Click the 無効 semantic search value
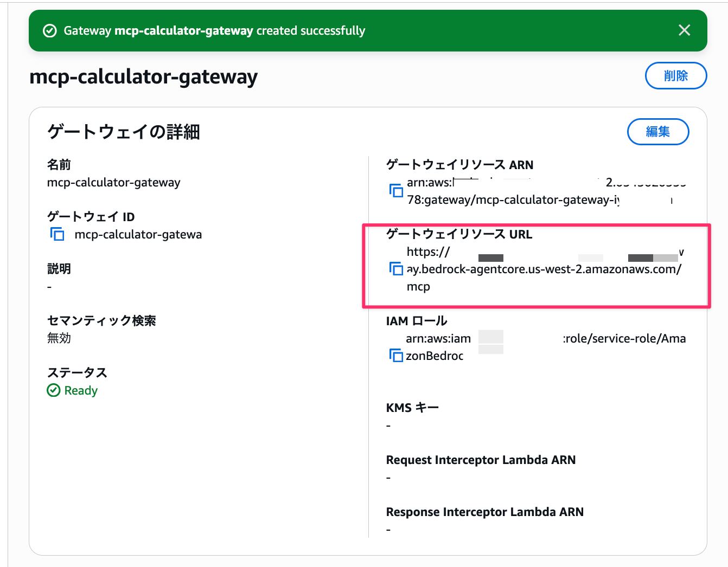The image size is (728, 567). point(59,338)
